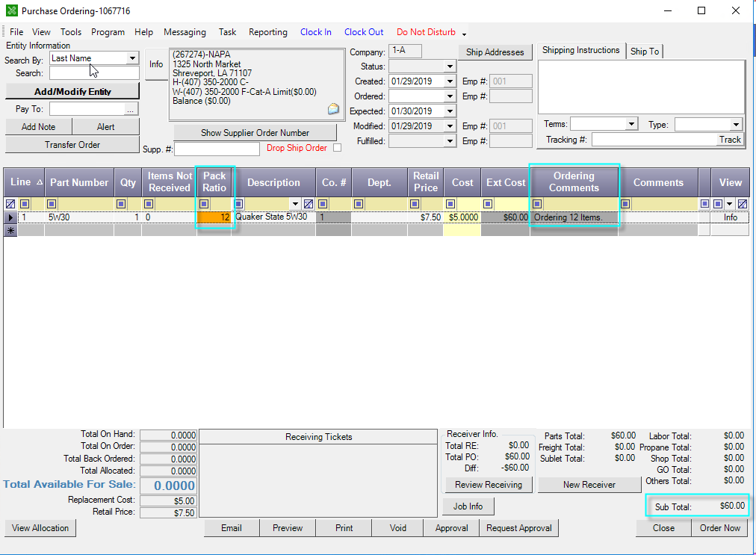Click the filter icon under the Comments column
This screenshot has height=555, width=756.
click(626, 203)
